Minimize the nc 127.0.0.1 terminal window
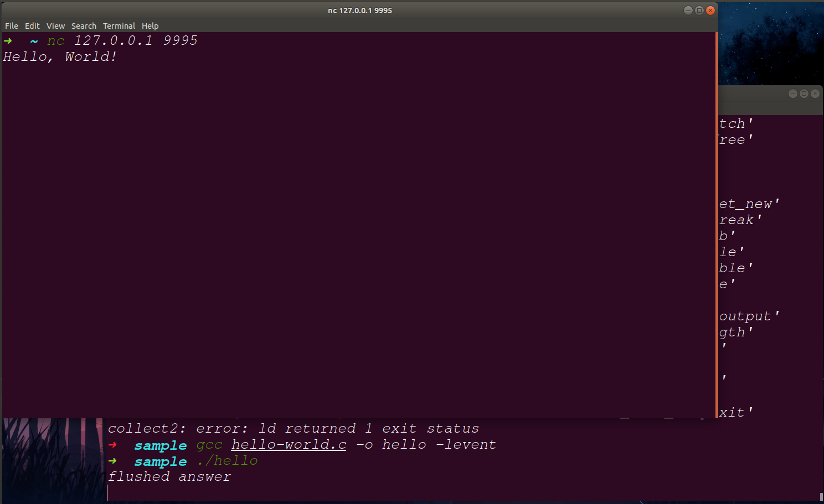 pyautogui.click(x=688, y=11)
